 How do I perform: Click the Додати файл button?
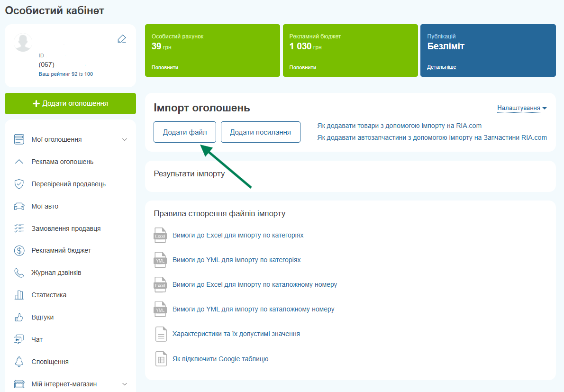(x=185, y=132)
